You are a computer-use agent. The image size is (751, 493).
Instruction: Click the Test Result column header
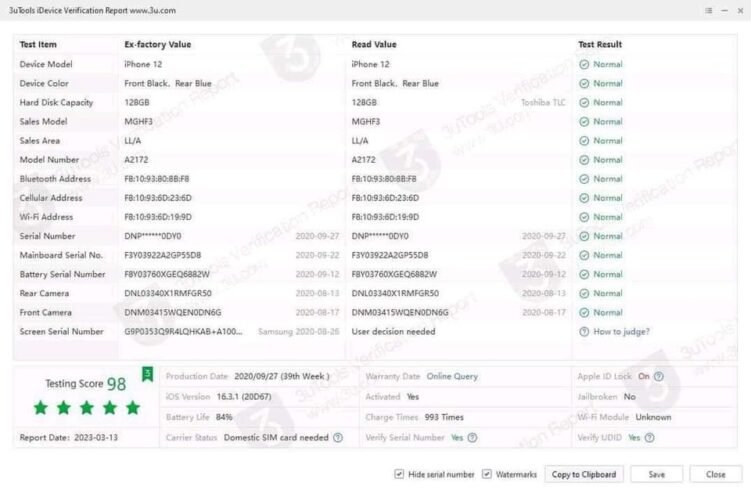600,45
